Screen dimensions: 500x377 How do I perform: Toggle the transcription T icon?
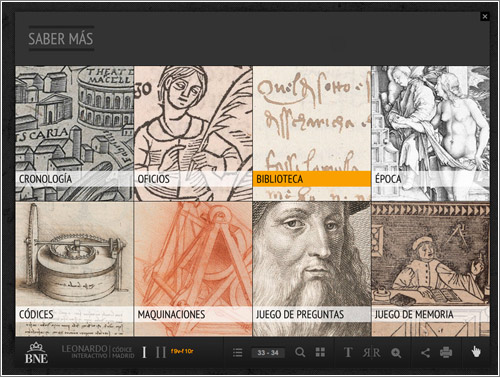pyautogui.click(x=348, y=352)
